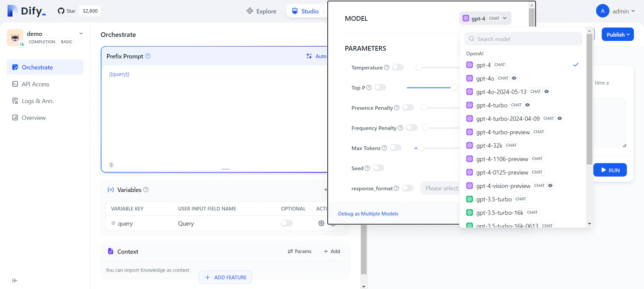Enable the Frequency Penalty toggle
The image size is (644, 289).
tap(412, 128)
